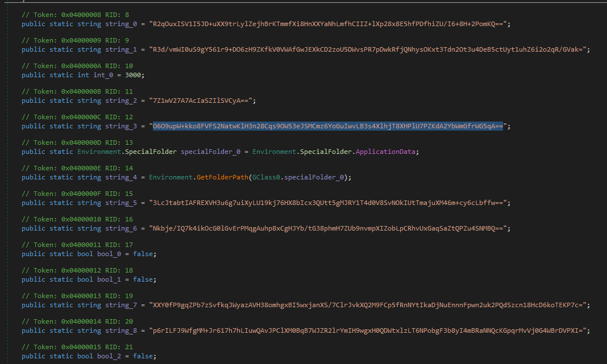Click the token comment 0x04000011 RID: 17

pos(77,245)
